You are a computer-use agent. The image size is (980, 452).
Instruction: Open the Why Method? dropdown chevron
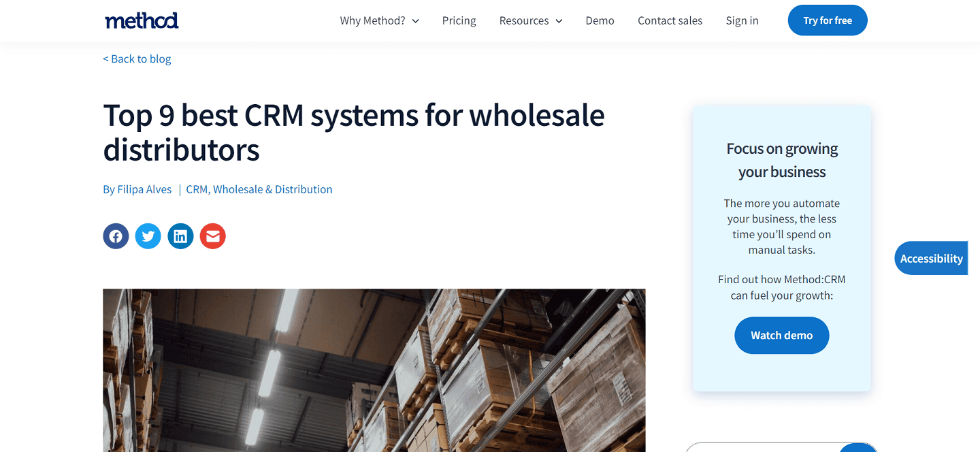point(416,20)
